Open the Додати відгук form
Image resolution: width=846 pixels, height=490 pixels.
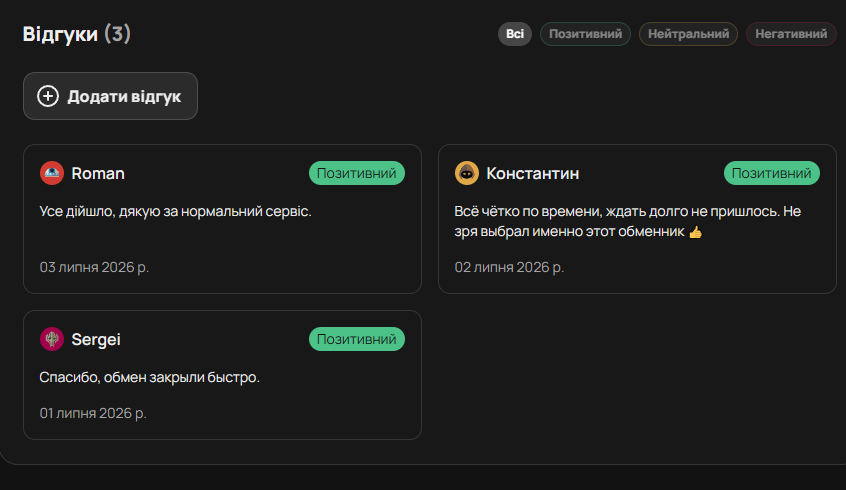point(110,96)
